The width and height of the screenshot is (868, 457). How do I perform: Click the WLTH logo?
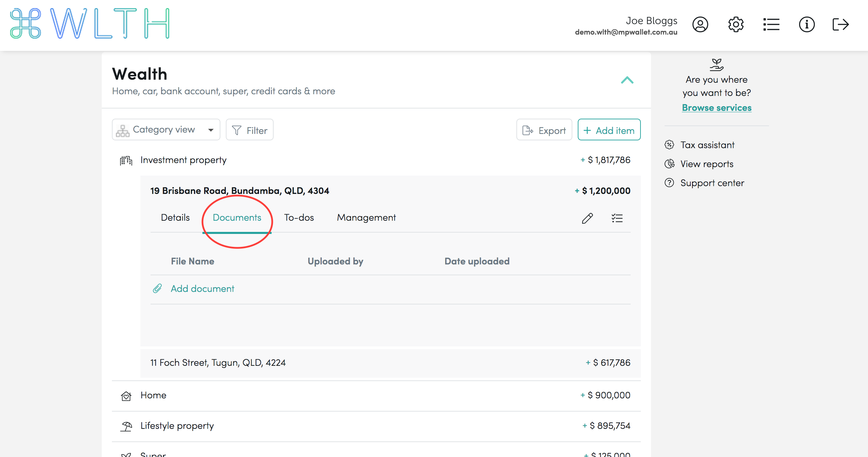(90, 23)
